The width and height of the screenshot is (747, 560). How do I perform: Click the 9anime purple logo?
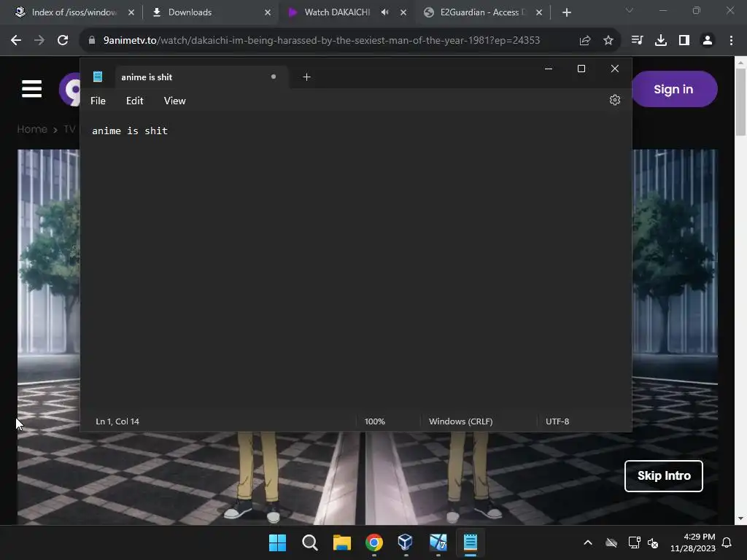[x=69, y=89]
